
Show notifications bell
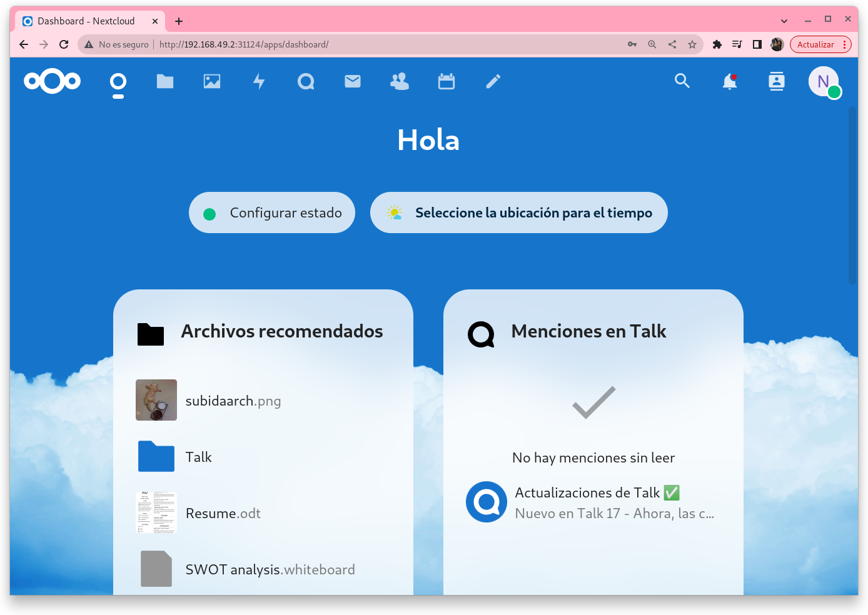point(729,81)
